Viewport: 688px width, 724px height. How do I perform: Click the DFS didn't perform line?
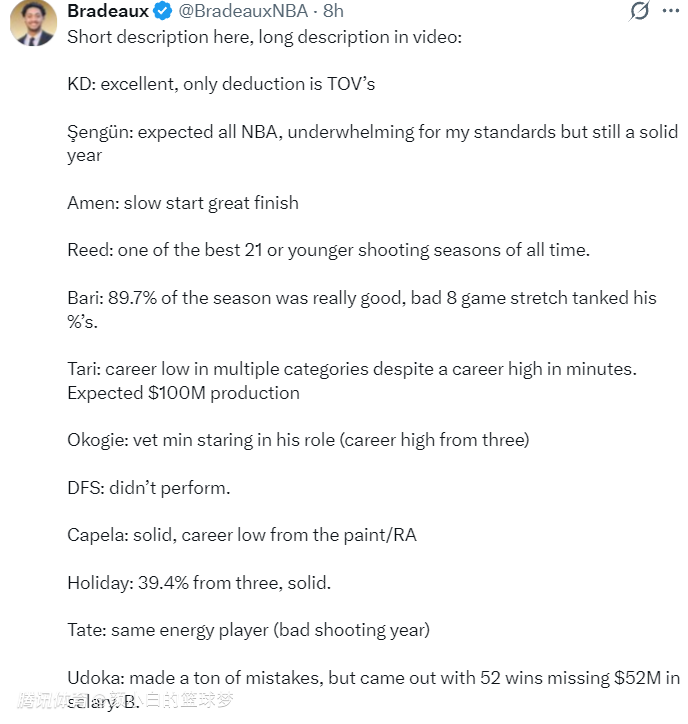pyautogui.click(x=149, y=488)
